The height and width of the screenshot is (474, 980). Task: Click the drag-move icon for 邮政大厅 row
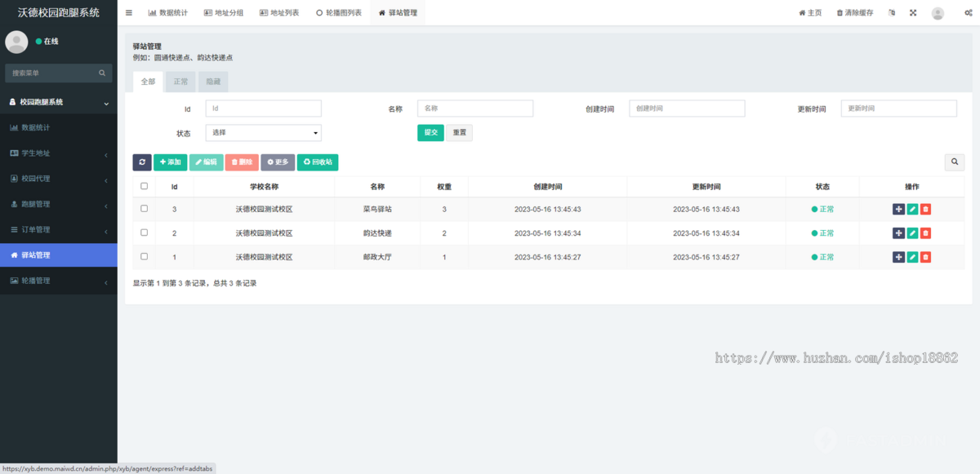pyautogui.click(x=898, y=258)
